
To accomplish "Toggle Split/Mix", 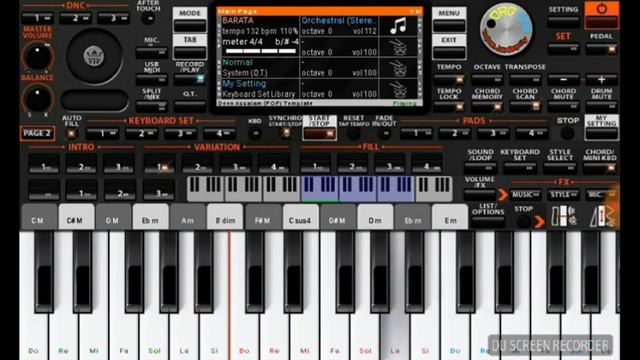I will tap(151, 106).
